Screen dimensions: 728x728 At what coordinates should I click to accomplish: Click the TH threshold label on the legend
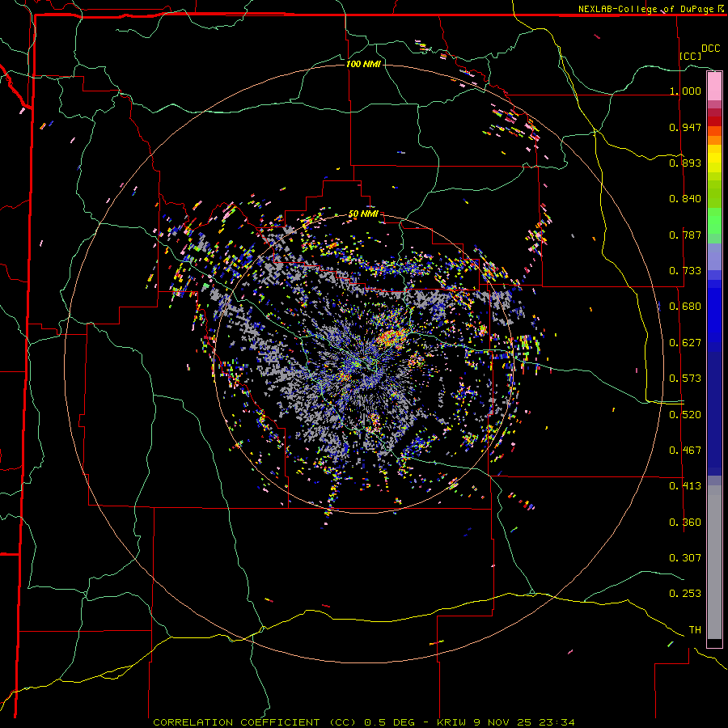695,630
